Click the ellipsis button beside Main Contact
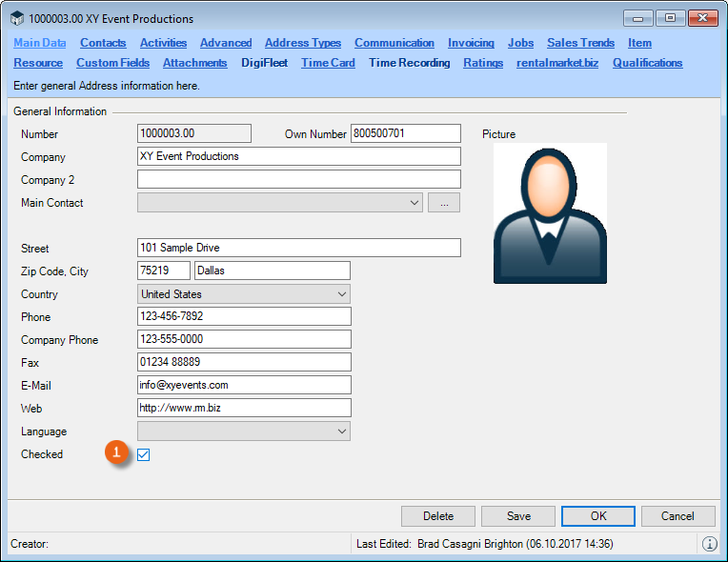728x562 pixels. tap(443, 203)
